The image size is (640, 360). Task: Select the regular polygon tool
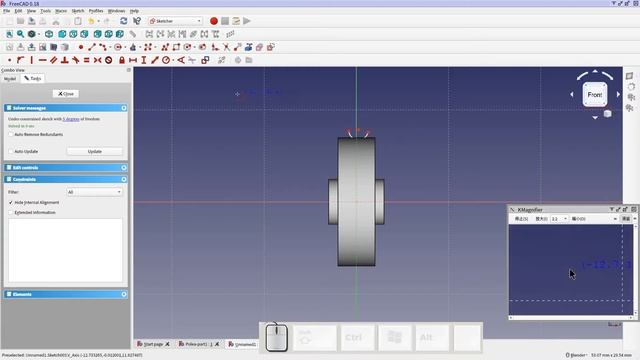point(187,47)
